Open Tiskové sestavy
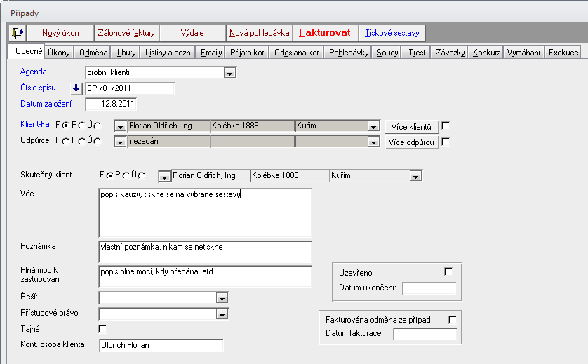588x364 pixels. (392, 33)
